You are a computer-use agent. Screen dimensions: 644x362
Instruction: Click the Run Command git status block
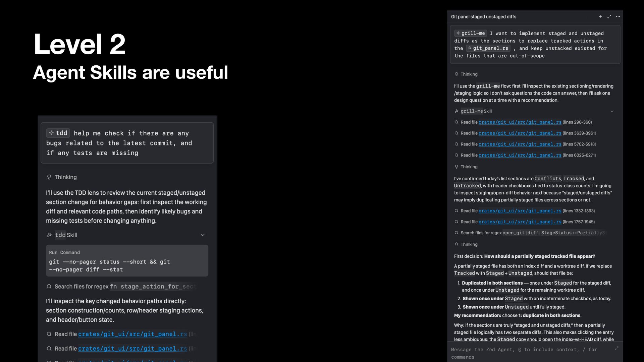click(x=127, y=261)
